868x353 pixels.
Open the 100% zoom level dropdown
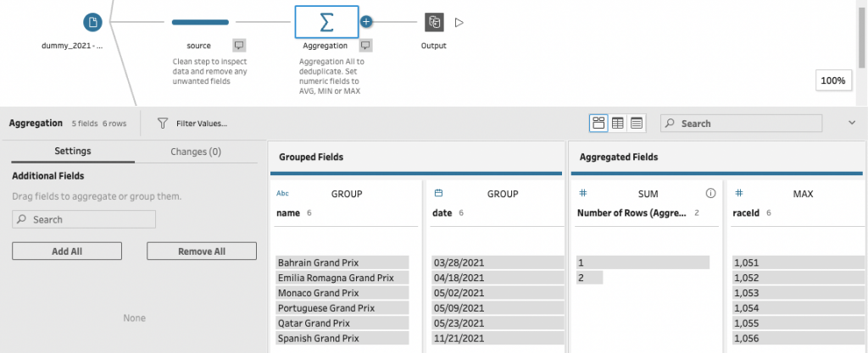[x=832, y=80]
